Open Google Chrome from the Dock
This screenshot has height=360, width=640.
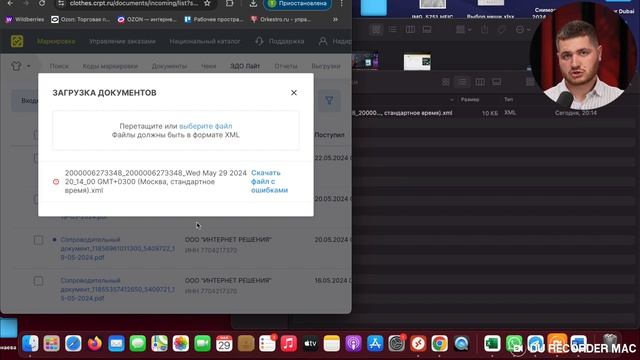439,344
